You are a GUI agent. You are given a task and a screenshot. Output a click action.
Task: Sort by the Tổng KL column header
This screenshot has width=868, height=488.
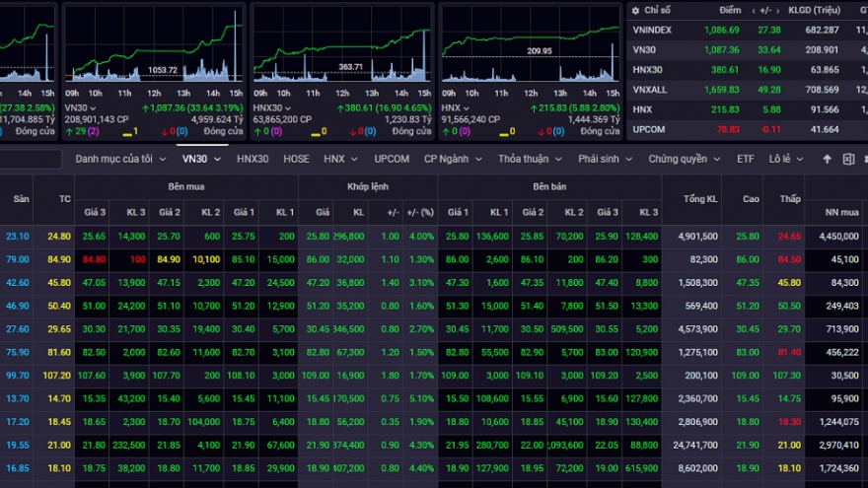699,199
